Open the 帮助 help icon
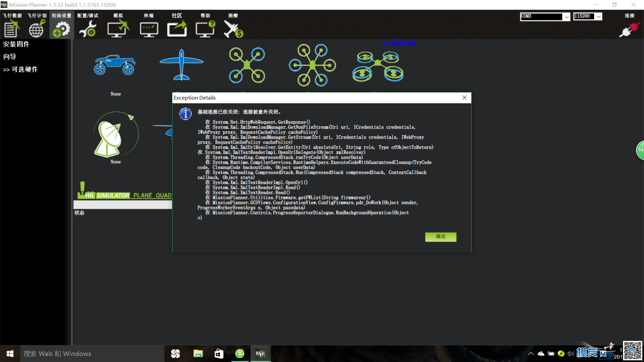 coord(205,25)
